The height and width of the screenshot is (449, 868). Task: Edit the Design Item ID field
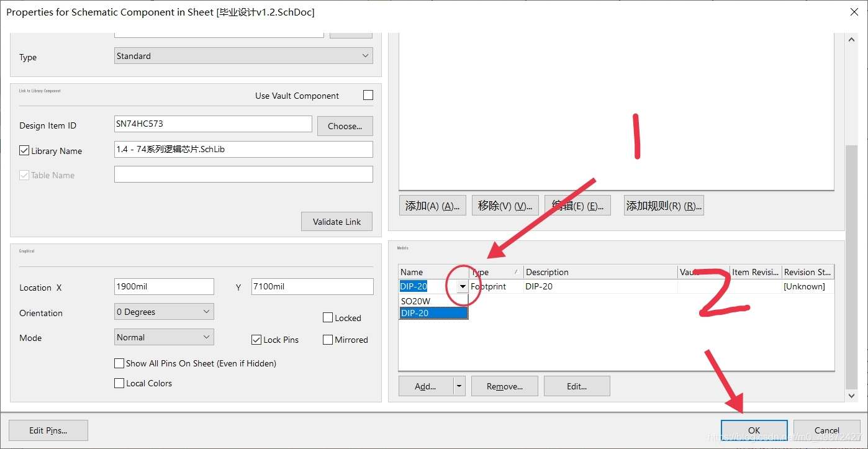(213, 124)
